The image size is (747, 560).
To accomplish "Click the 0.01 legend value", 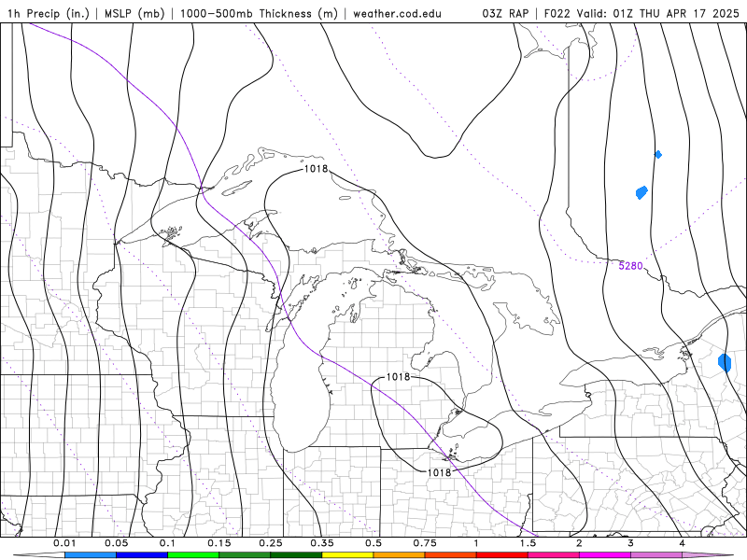I will pyautogui.click(x=64, y=543).
